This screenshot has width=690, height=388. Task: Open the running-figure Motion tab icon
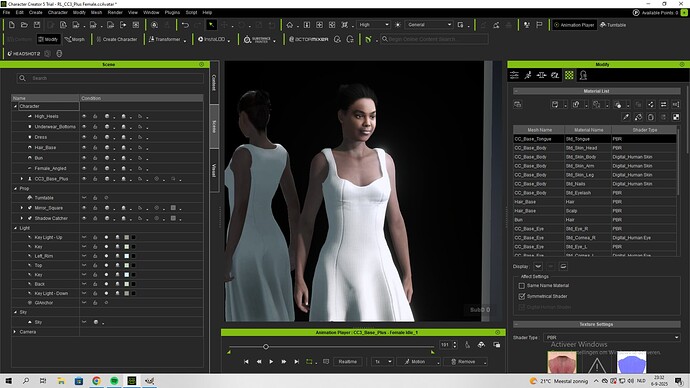coord(528,75)
